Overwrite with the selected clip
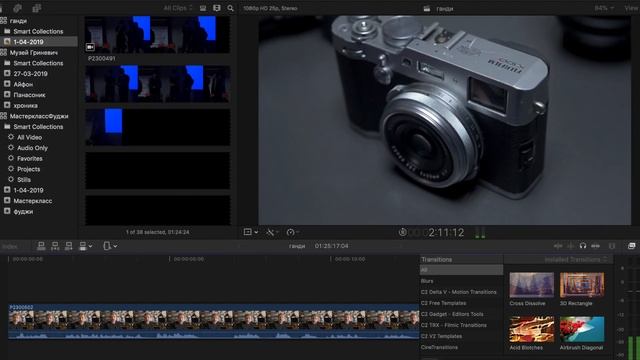This screenshot has height=360, width=640. pos(83,246)
